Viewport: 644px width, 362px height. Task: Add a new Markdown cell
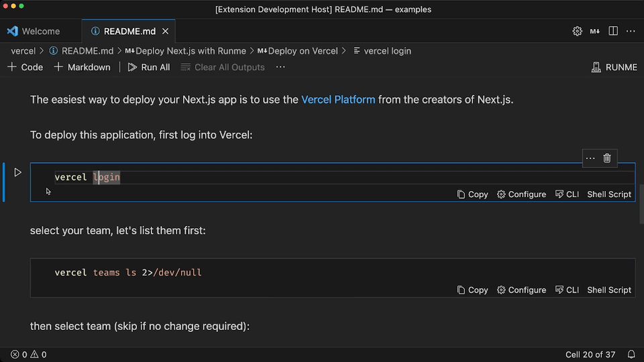coord(83,67)
